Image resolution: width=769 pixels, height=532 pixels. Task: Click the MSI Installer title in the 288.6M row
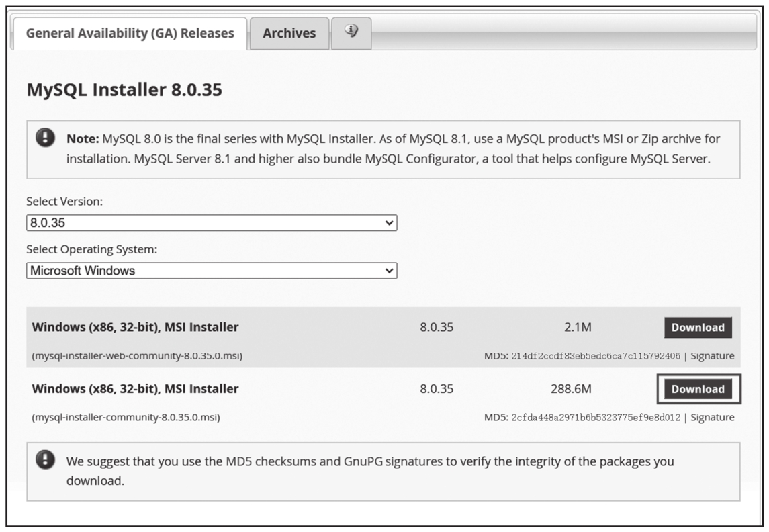(135, 389)
